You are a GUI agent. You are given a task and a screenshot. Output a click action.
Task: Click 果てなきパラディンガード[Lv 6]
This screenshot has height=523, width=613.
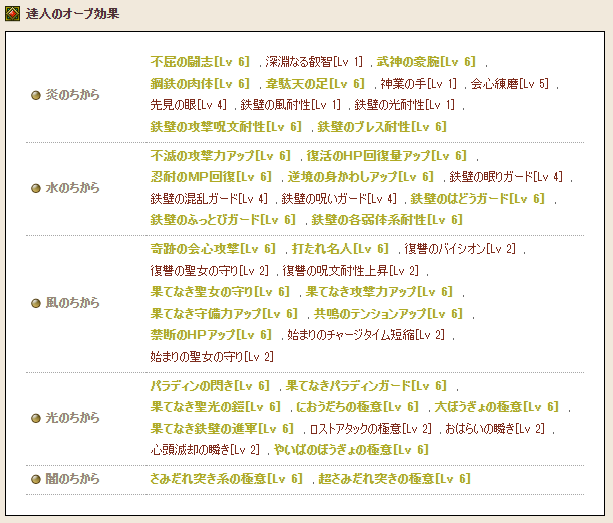pos(366,386)
